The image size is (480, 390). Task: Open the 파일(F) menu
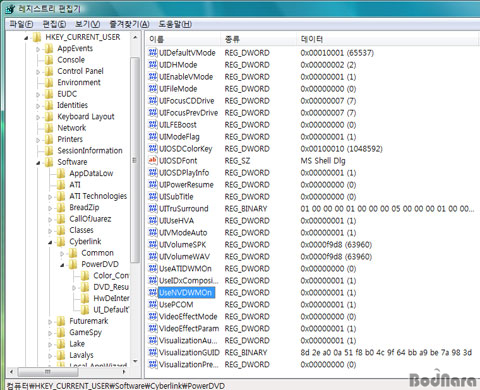(x=21, y=24)
